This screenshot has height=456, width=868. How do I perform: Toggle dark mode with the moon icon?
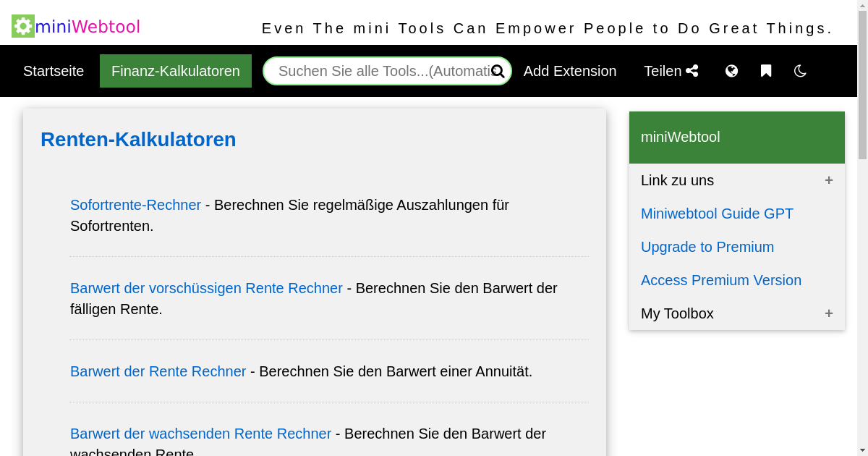(x=799, y=71)
